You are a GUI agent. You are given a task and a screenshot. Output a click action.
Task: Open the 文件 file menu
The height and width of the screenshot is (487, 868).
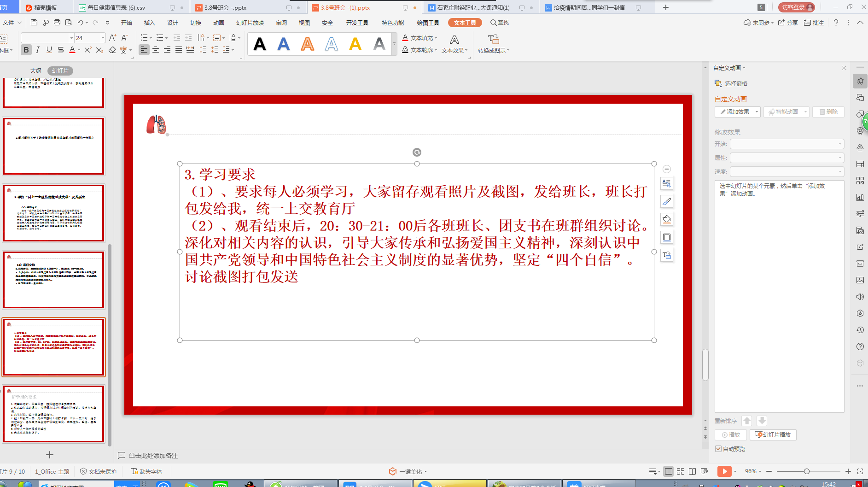coord(12,23)
